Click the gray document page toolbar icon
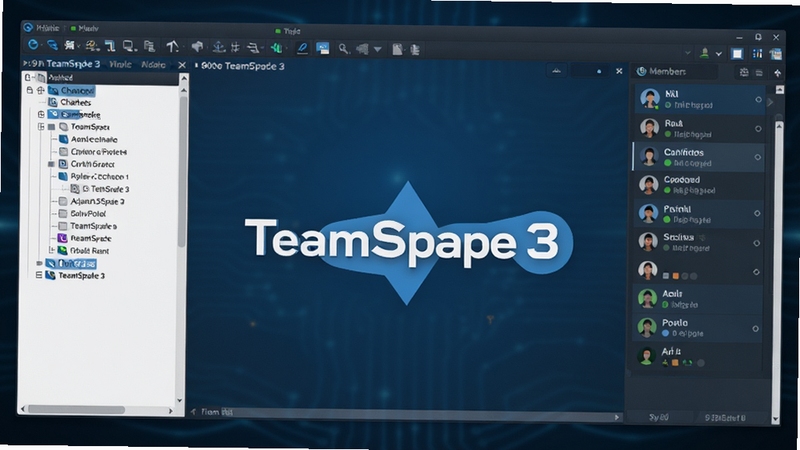800x450 pixels. pos(397,49)
